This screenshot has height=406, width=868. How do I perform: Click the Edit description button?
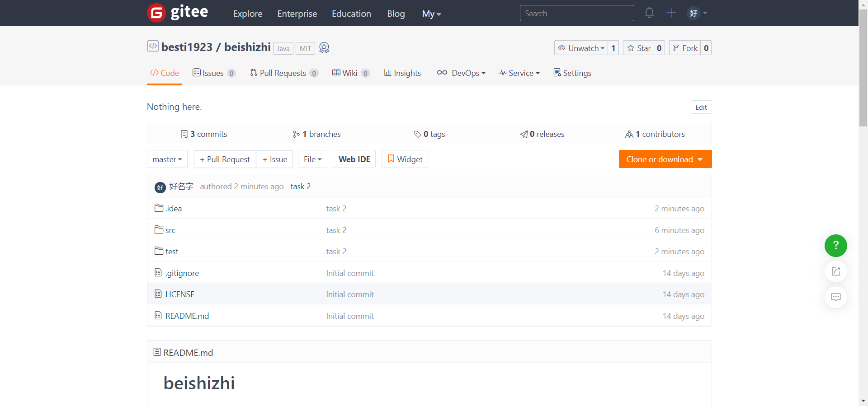(701, 107)
